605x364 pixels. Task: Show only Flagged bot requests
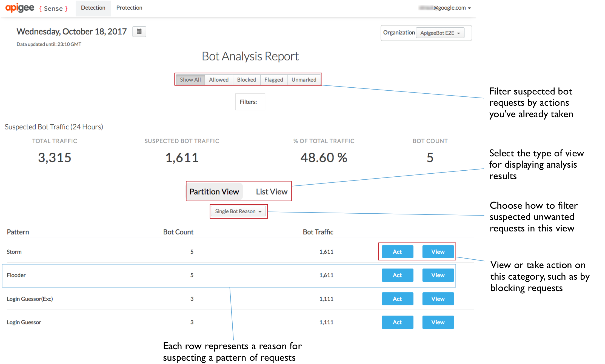pos(273,80)
